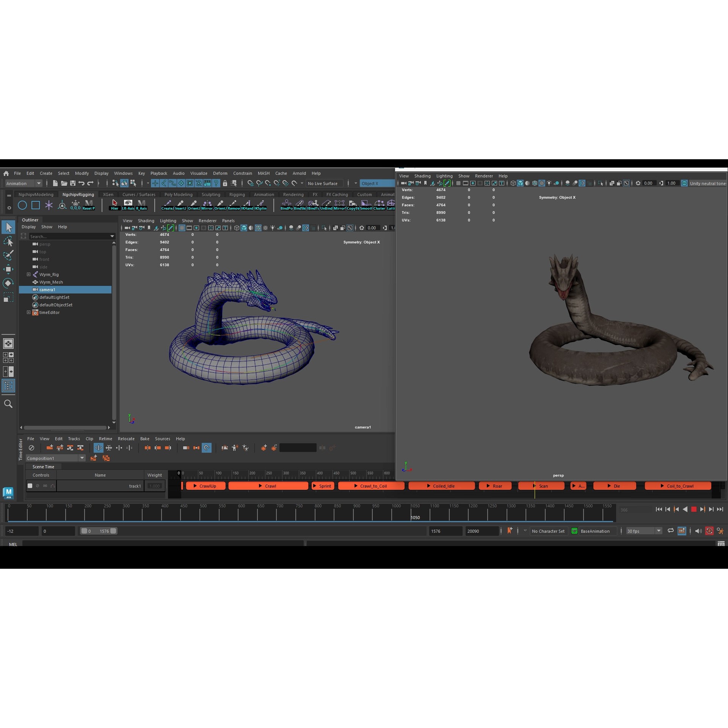Play the Roar clip in Time Editor

coord(488,486)
